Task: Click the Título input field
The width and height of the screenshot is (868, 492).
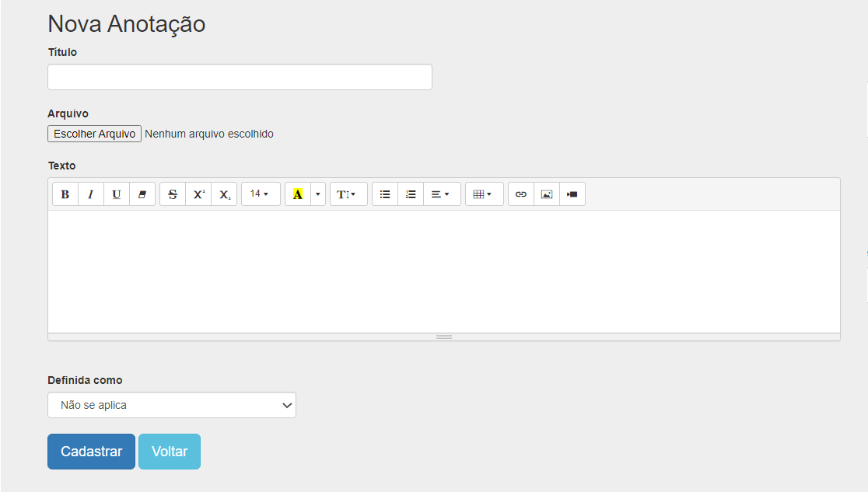Action: click(x=240, y=77)
